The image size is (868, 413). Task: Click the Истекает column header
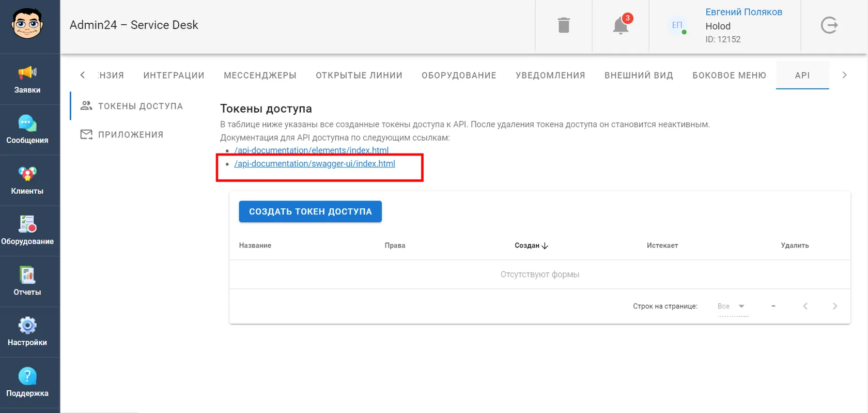pyautogui.click(x=662, y=246)
